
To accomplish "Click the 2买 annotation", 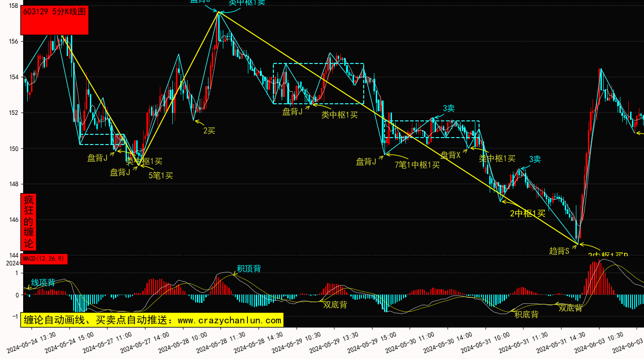I will pos(209,131).
